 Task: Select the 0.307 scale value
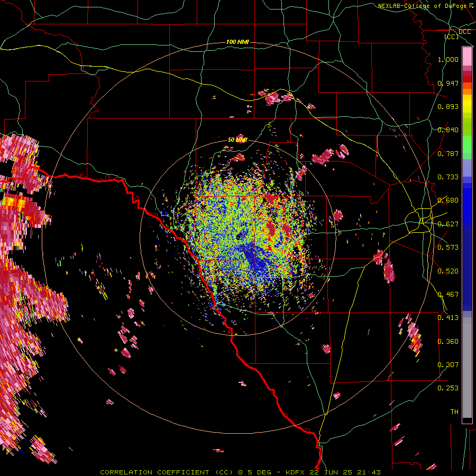pos(448,364)
